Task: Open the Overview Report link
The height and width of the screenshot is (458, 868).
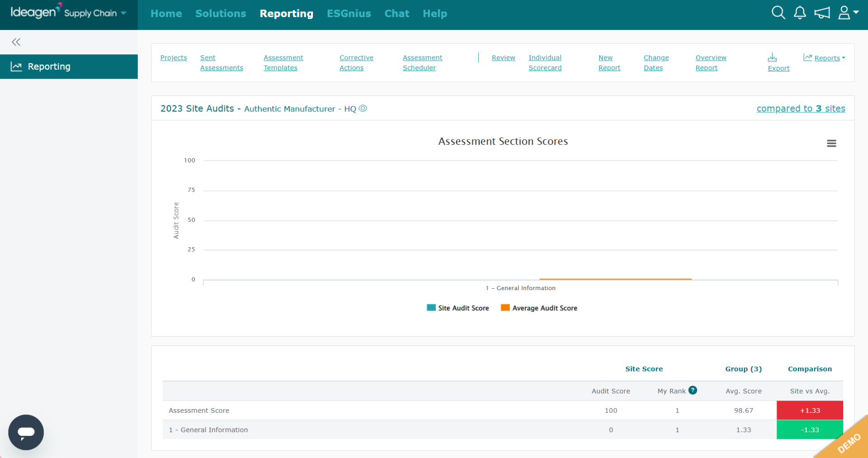Action: tap(711, 63)
